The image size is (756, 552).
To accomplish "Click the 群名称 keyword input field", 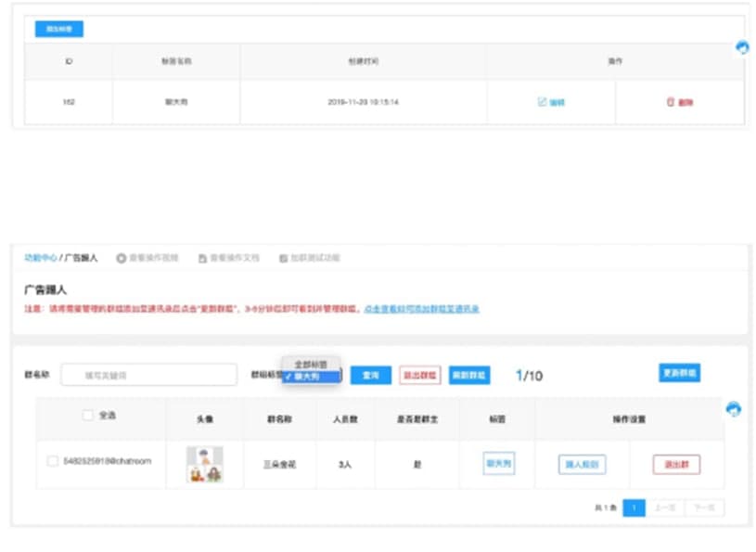I will (x=148, y=375).
